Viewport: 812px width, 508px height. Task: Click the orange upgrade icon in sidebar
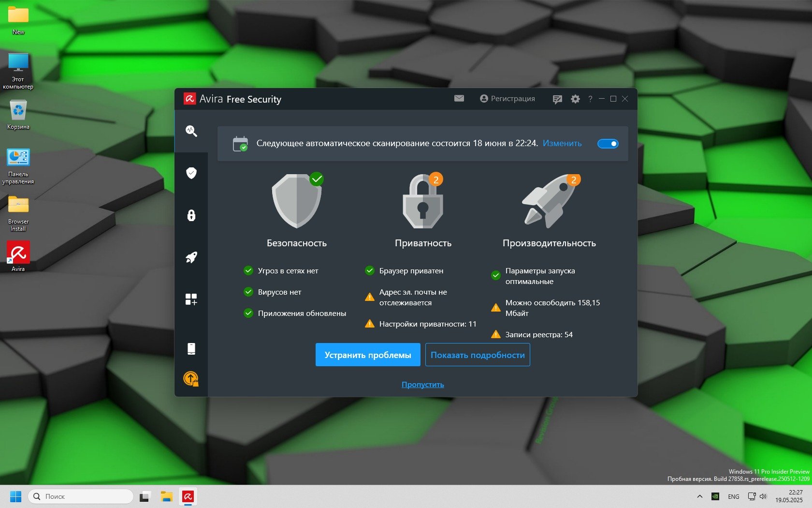pyautogui.click(x=191, y=378)
